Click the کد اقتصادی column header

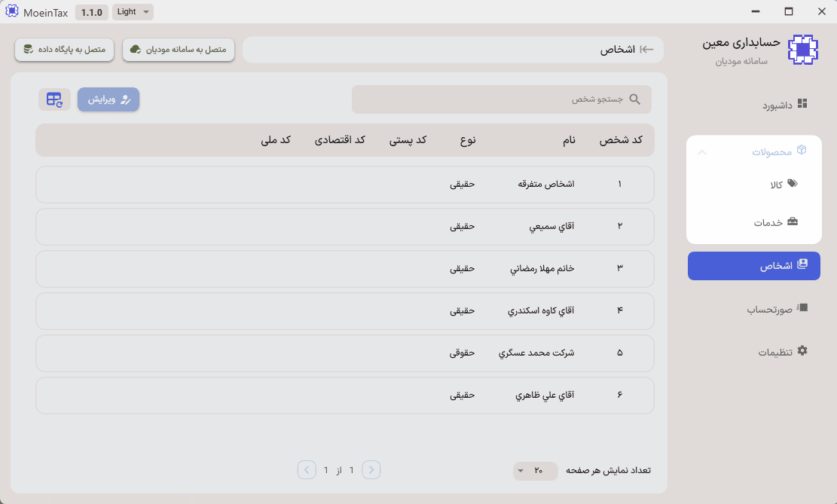(340, 140)
